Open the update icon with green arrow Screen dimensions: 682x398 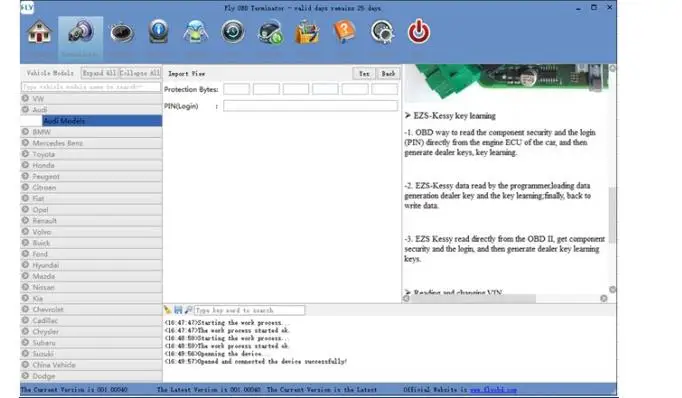[270, 33]
